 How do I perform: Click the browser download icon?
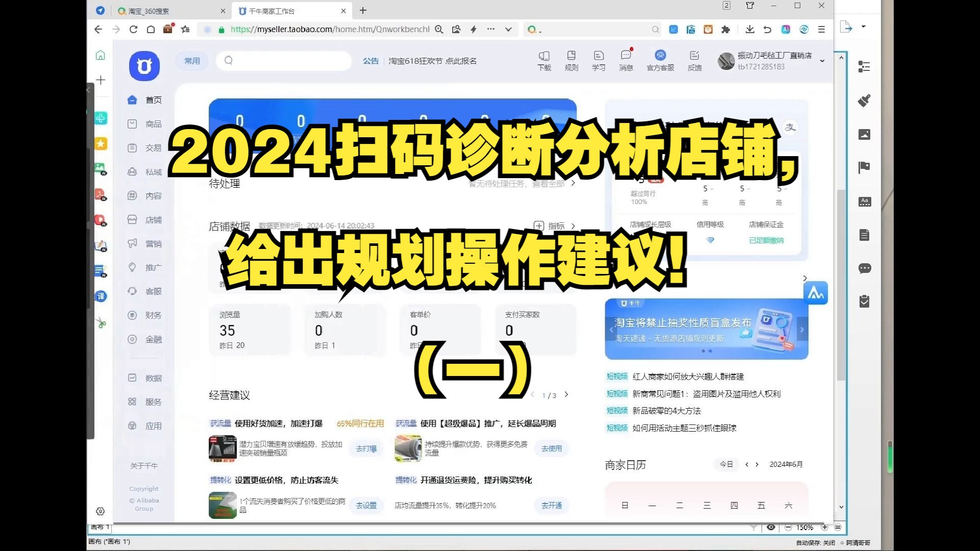(x=750, y=30)
